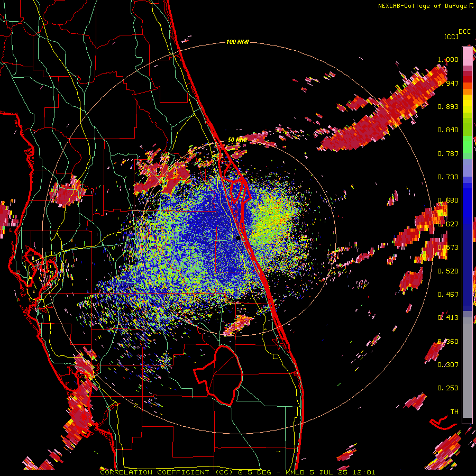
Task: Pick the 0.307 color scale value
Action: pos(448,365)
